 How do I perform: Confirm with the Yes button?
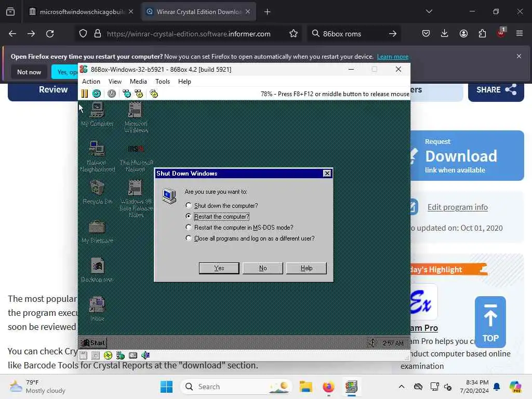click(x=219, y=268)
